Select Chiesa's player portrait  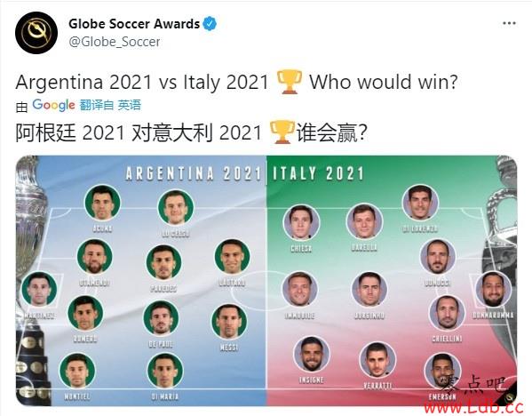(301, 222)
